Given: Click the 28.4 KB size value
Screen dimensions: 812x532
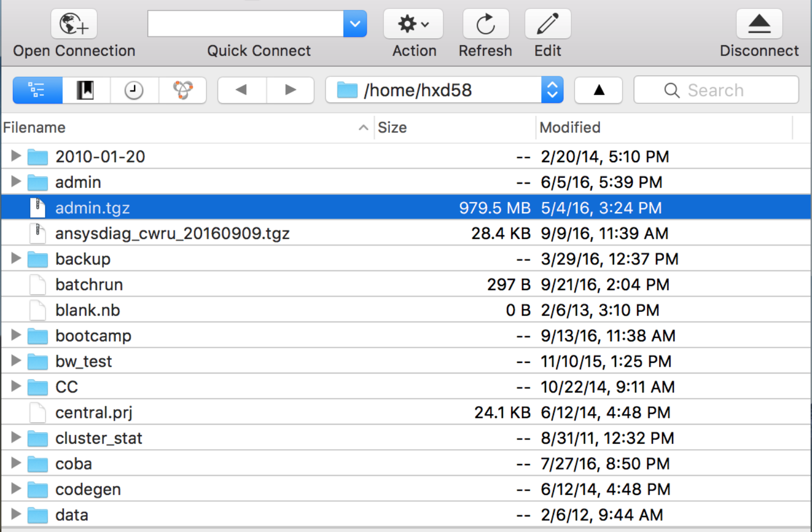Looking at the screenshot, I should coord(501,233).
